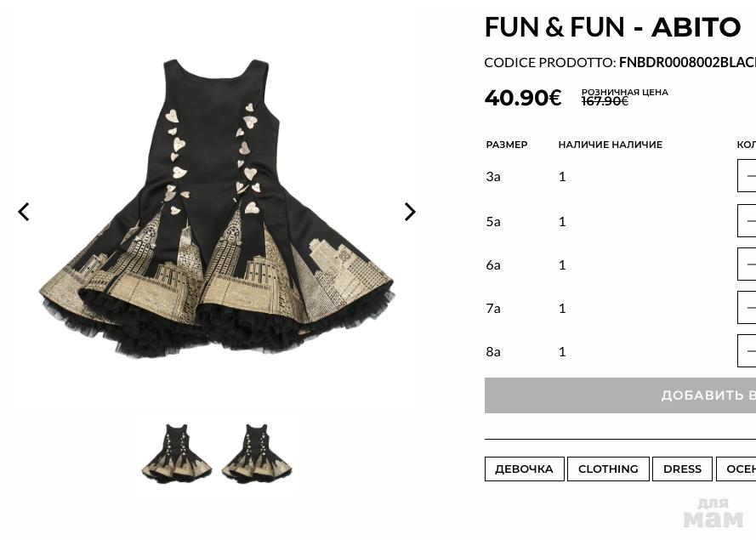Click the crossed-out 167.90€ retail price

click(605, 101)
